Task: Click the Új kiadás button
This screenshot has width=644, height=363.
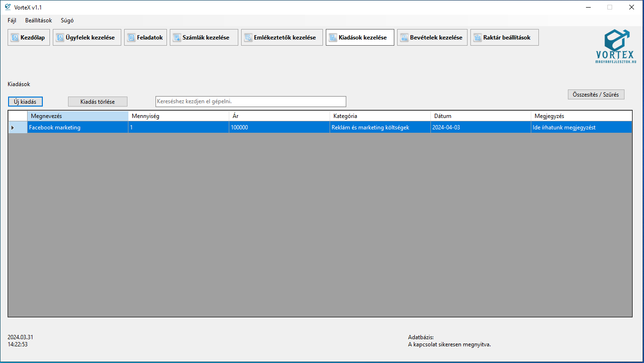Action: point(25,102)
